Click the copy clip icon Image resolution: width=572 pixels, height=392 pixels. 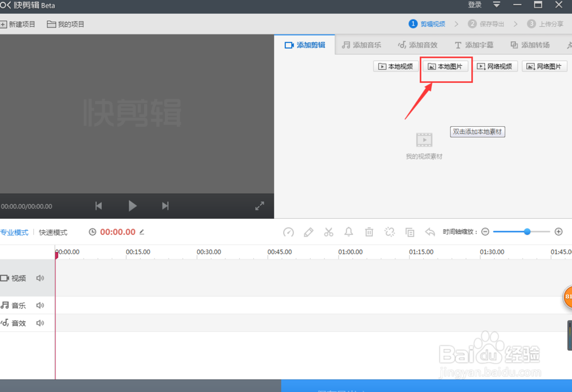[410, 232]
